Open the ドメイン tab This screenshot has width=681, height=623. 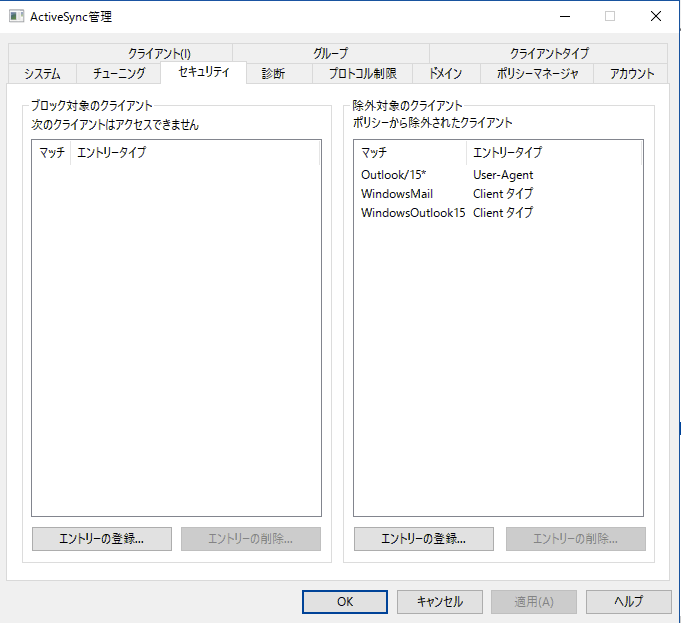(x=445, y=73)
